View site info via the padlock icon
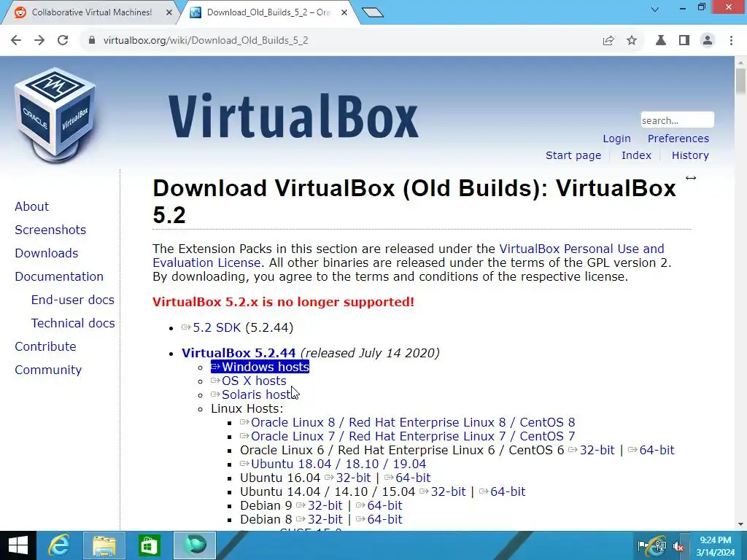747x560 pixels. click(92, 41)
